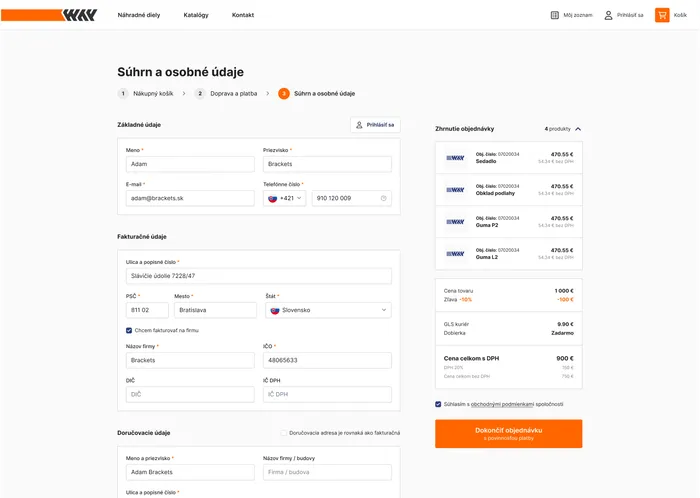Click the E-mail input field
This screenshot has width=700, height=498.
click(x=190, y=198)
